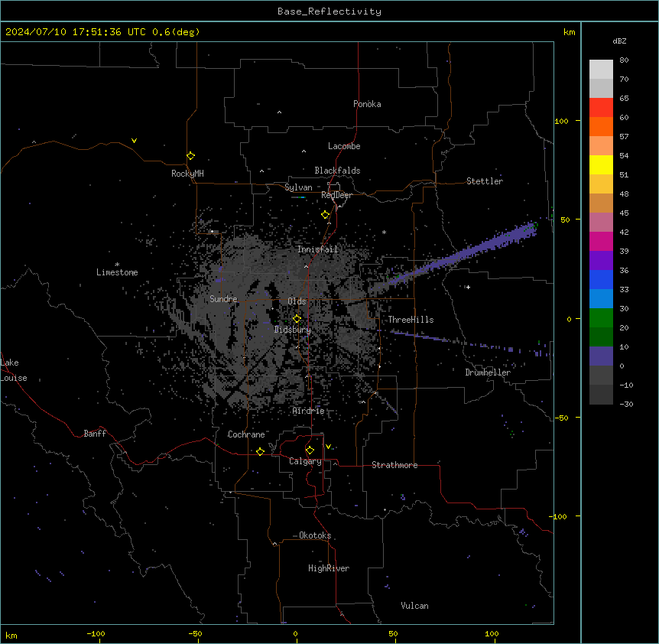Click the yellow V marker east of Calgary
Viewport: 659px width, 644px height.
point(328,447)
